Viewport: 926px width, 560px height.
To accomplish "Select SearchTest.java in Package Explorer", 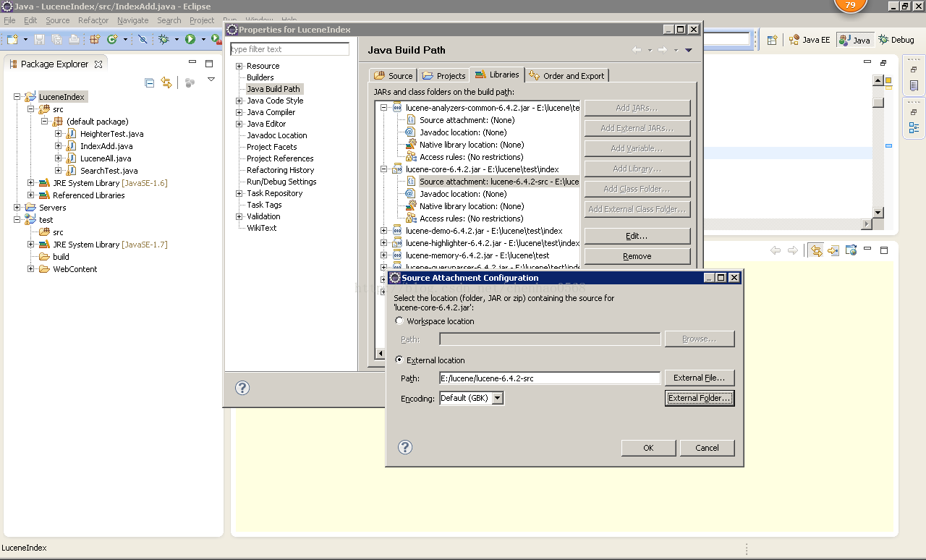I will (109, 171).
